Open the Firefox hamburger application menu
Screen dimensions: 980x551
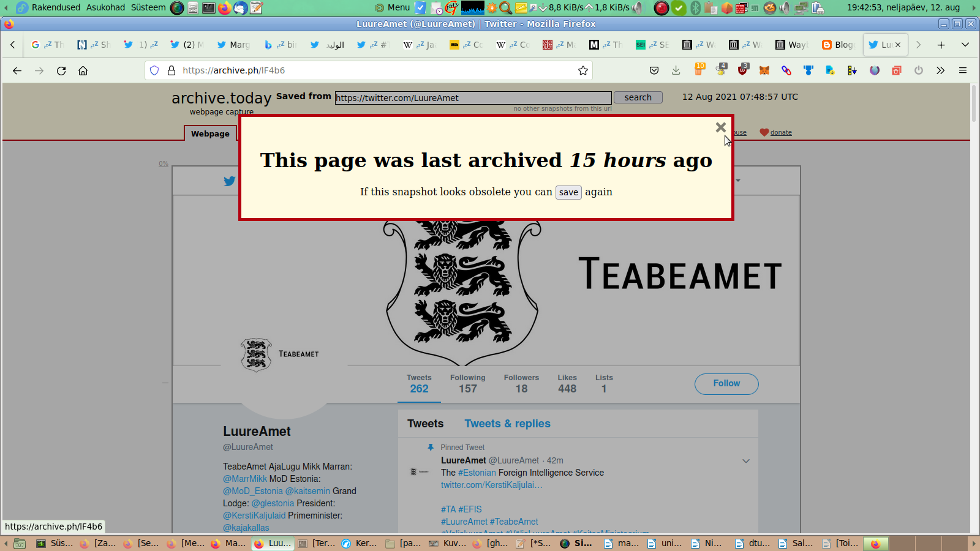[963, 70]
